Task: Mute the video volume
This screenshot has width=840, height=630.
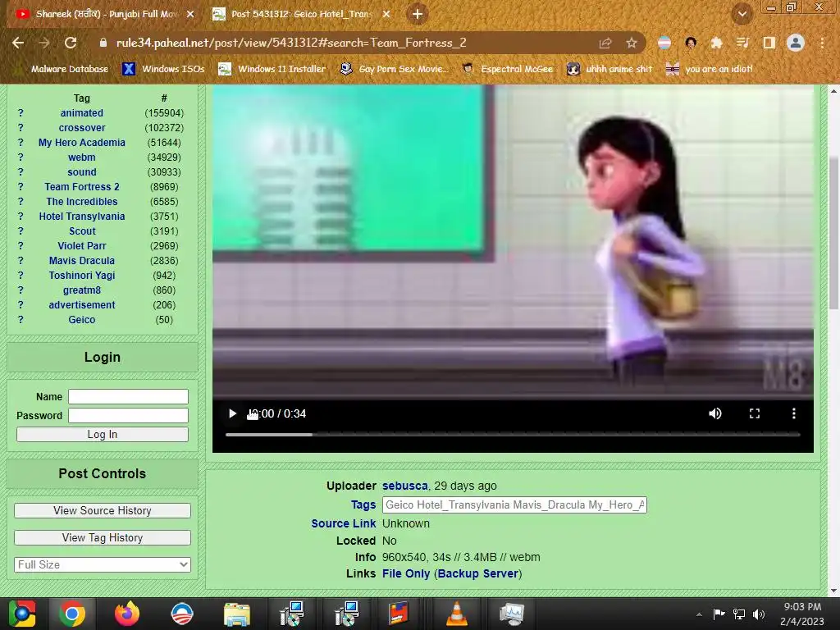Action: point(715,413)
